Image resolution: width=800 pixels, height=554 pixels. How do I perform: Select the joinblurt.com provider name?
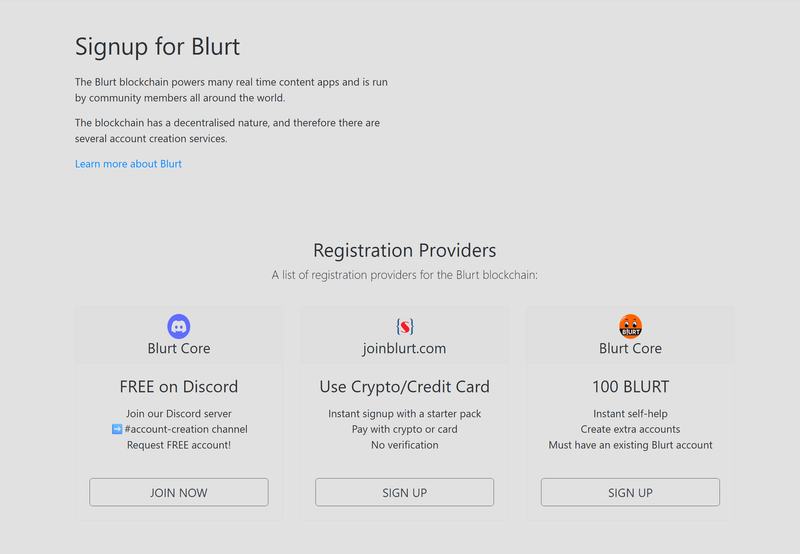(x=404, y=349)
